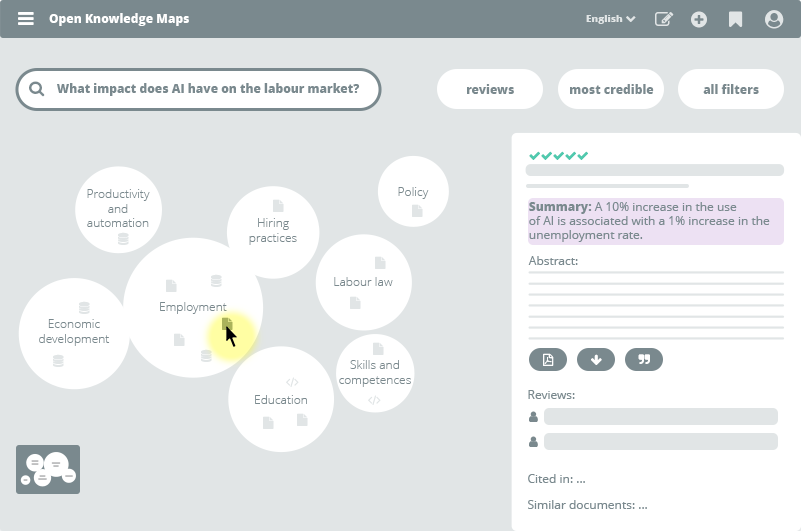The width and height of the screenshot is (801, 531).
Task: Click the PDF document button
Action: coord(548,359)
